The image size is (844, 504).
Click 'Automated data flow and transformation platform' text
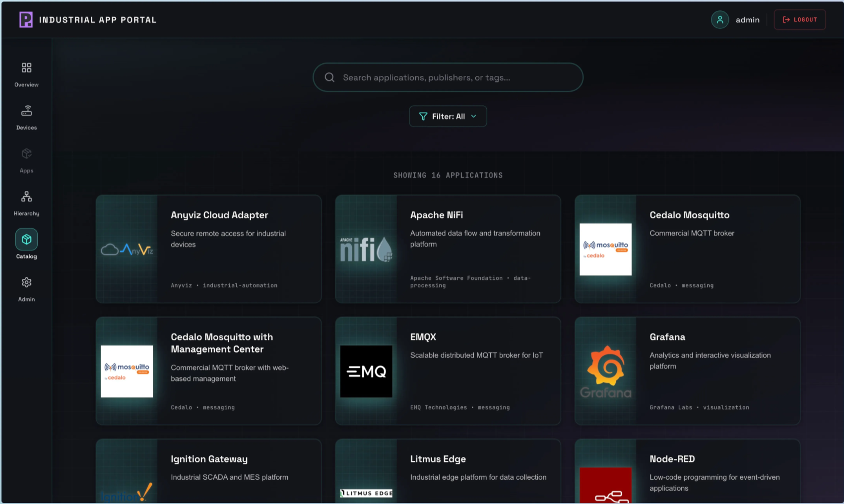pos(475,239)
